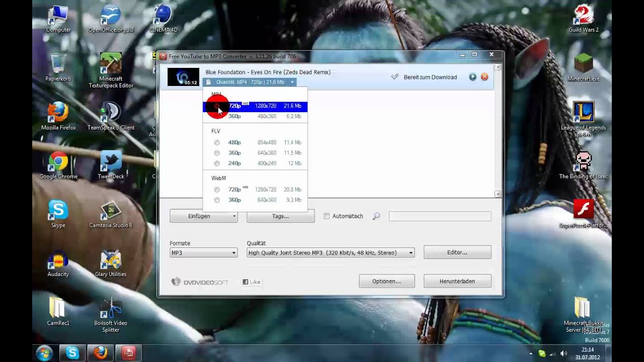
Task: Switch to Skype in the taskbar
Action: coord(72,353)
